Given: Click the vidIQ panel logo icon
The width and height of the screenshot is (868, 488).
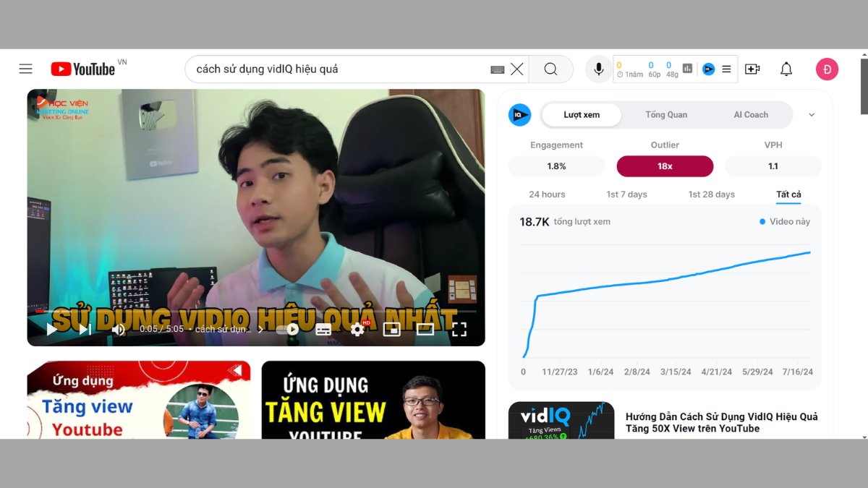Looking at the screenshot, I should click(519, 114).
